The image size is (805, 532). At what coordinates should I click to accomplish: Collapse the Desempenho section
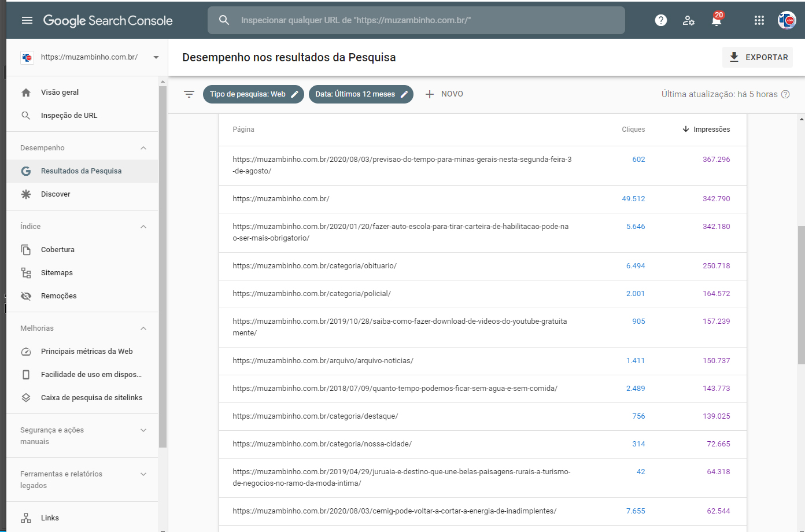tap(143, 148)
